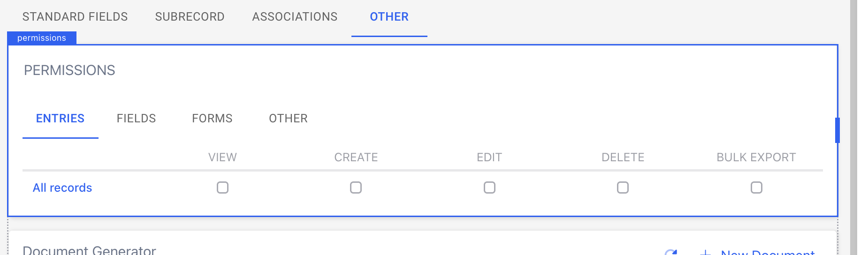Click the refresh icon beside New Document

tap(671, 252)
